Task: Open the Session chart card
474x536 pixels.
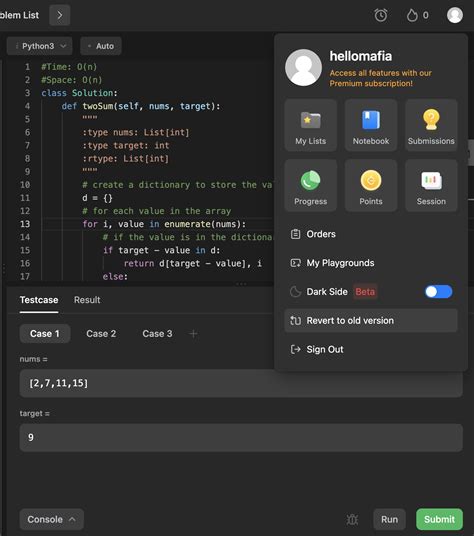Action: point(431,186)
